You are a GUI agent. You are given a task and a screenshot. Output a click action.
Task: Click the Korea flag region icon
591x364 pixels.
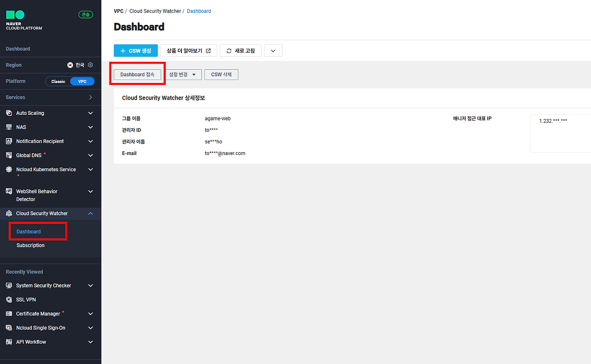point(70,65)
